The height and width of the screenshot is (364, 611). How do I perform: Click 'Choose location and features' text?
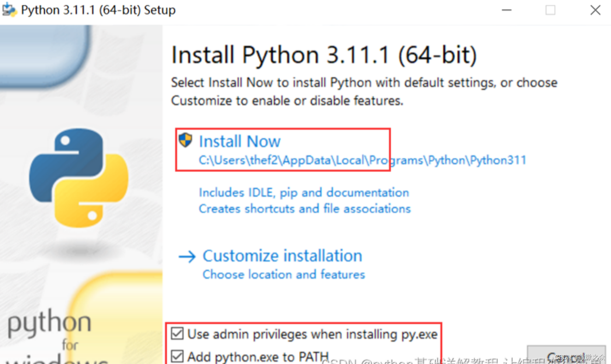coord(284,274)
